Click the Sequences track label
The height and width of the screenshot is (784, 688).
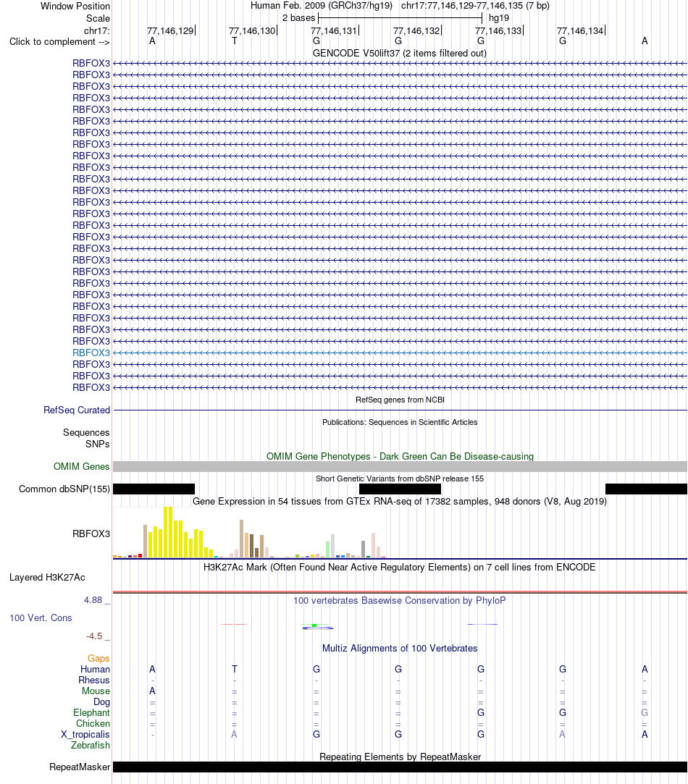(86, 432)
